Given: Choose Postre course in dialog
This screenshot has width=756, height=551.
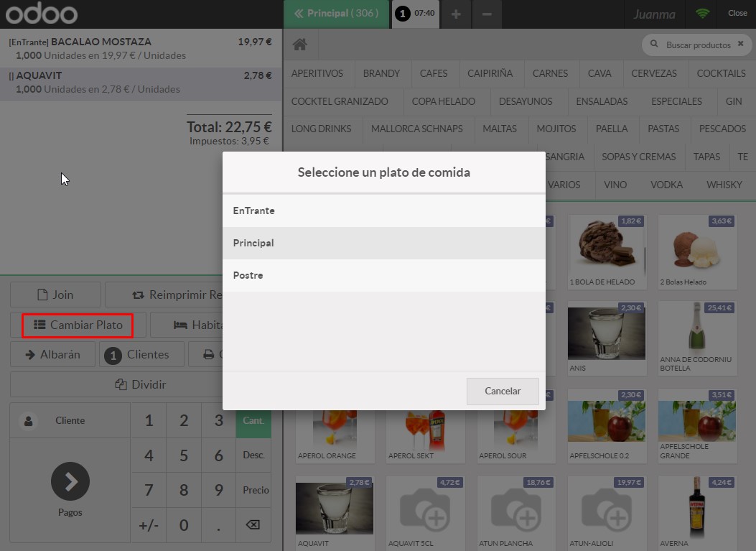Looking at the screenshot, I should click(384, 276).
